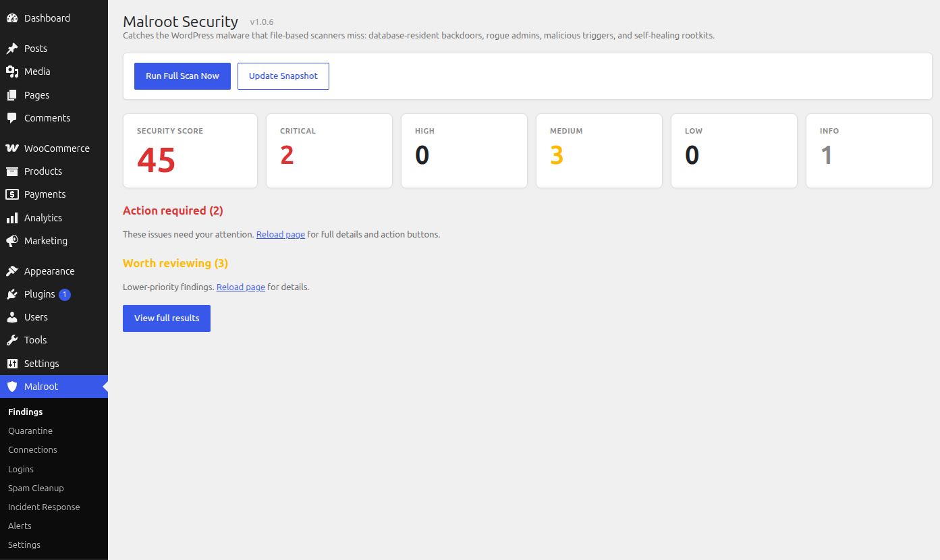Screen dimensions: 940x560
Task: Click the Malroot shield icon
Action: tap(12, 387)
